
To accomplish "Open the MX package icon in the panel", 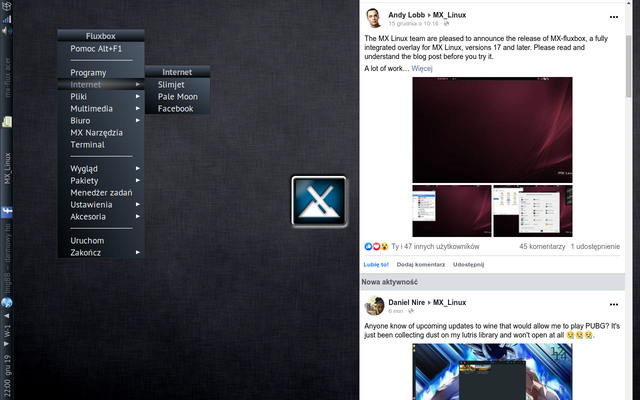I will pos(6,6).
